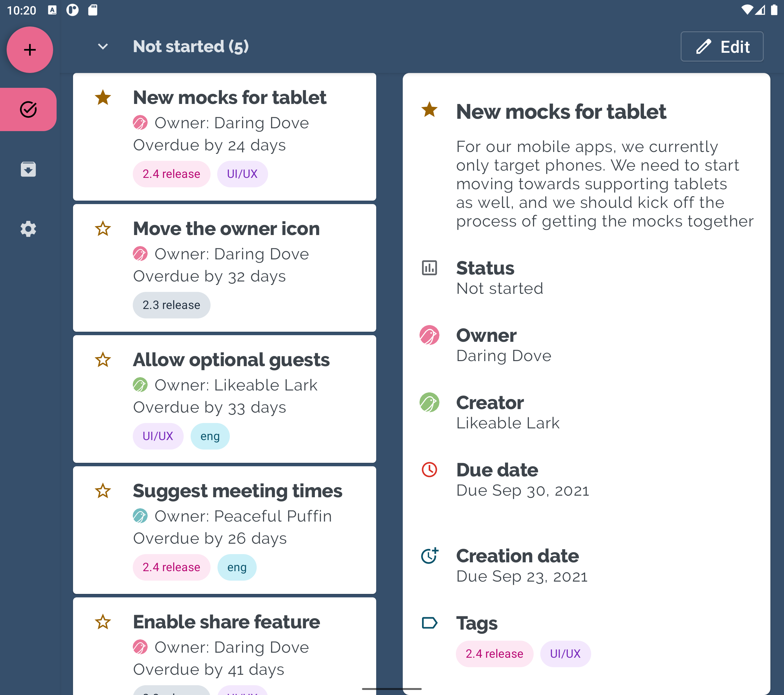Click the starred icon on 'Suggest meeting times' task
Viewport: 784px width, 695px height.
tap(103, 490)
